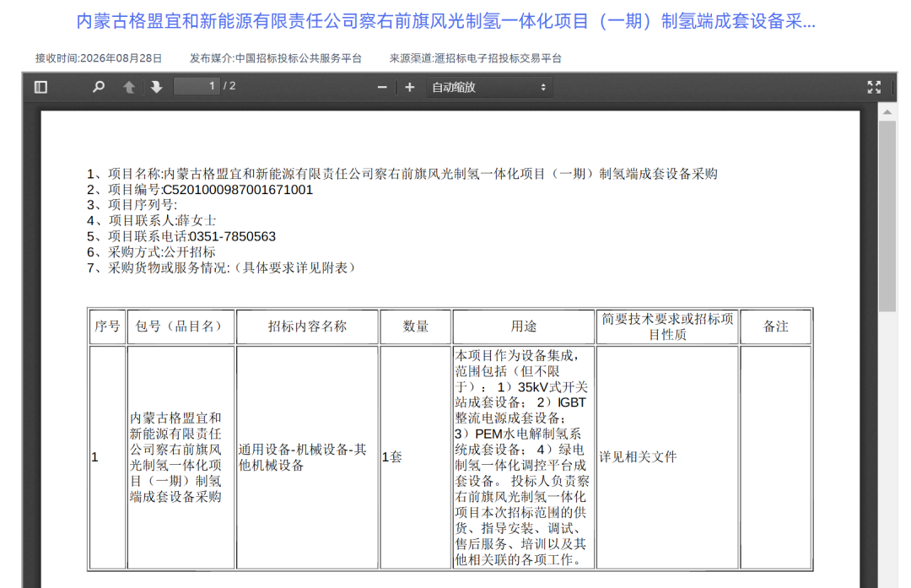Go to previous page arrow
Screen dimensions: 911x588
tap(129, 87)
